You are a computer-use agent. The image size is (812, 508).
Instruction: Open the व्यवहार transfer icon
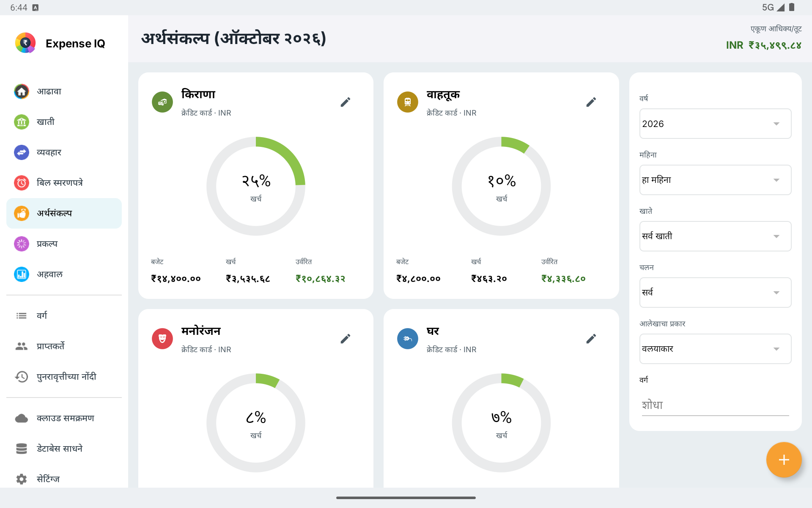click(x=22, y=152)
